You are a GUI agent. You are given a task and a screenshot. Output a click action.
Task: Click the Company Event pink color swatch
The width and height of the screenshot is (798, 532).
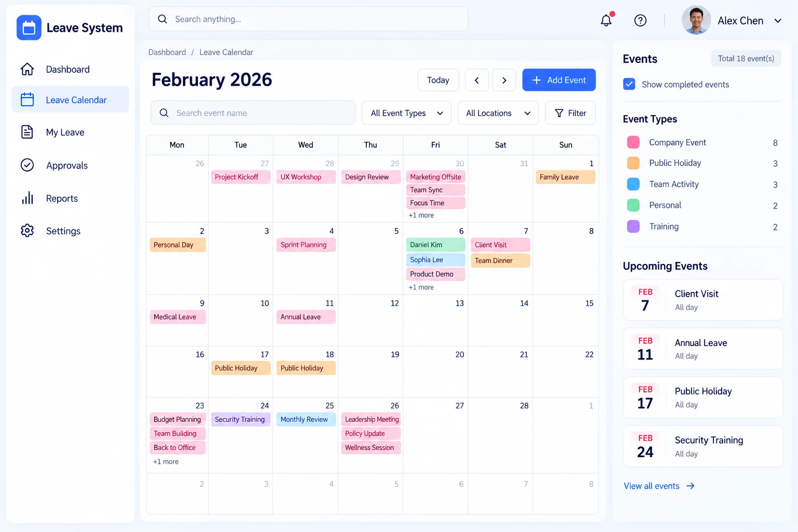pyautogui.click(x=633, y=142)
